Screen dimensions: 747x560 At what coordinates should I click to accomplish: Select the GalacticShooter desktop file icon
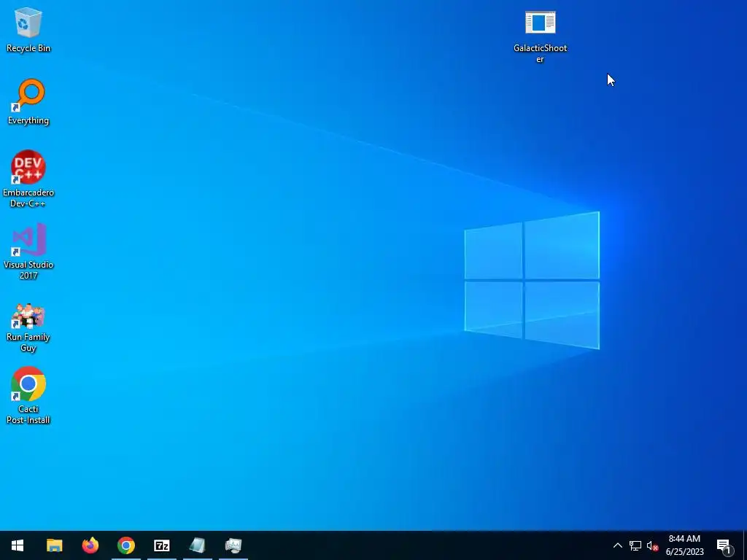click(541, 37)
